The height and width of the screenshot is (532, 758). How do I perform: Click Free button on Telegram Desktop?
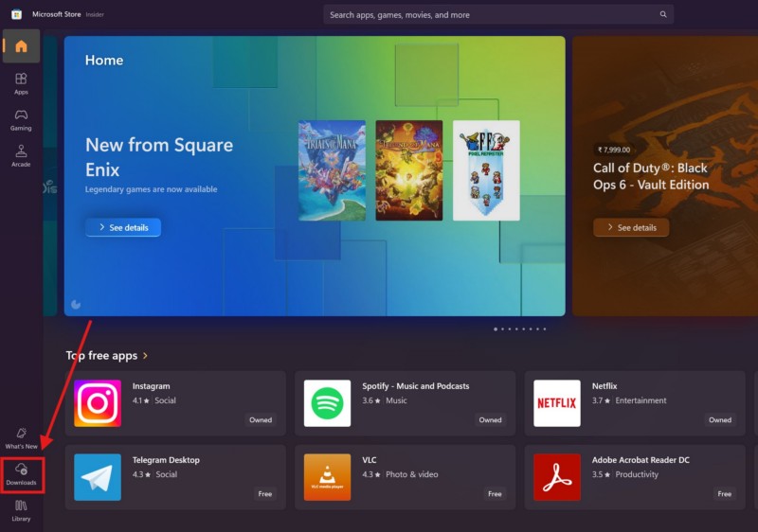point(265,494)
